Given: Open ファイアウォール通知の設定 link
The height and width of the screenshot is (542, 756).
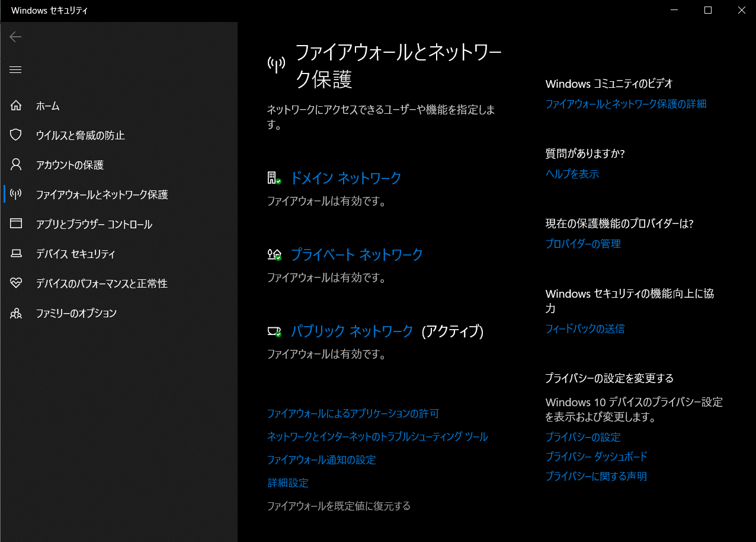Looking at the screenshot, I should 322,460.
